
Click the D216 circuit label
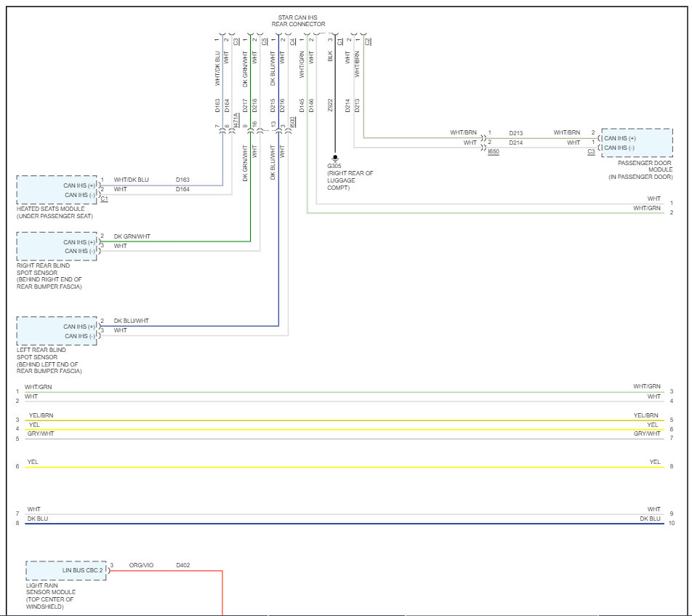[x=283, y=105]
